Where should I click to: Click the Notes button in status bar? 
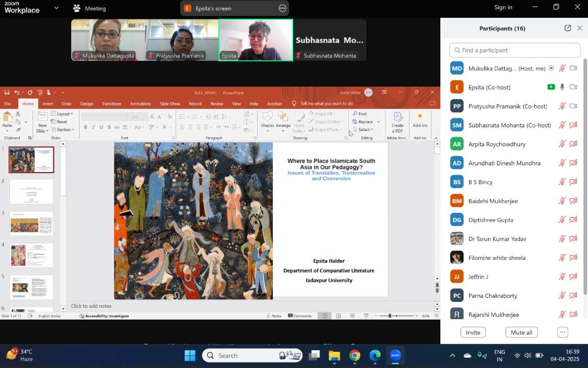[x=274, y=316]
